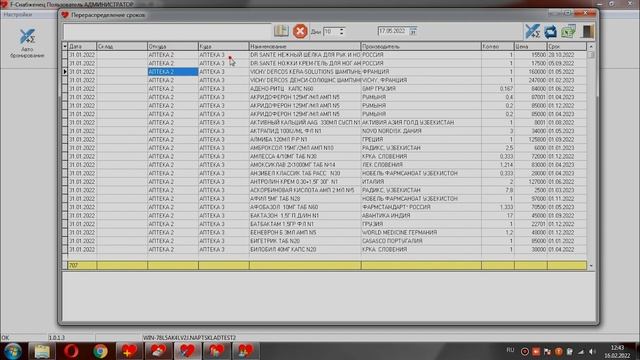The width and height of the screenshot is (640, 360).
Task: Select the АФИЛ 5МГ ТАБ N28 cell
Action: coord(305,199)
